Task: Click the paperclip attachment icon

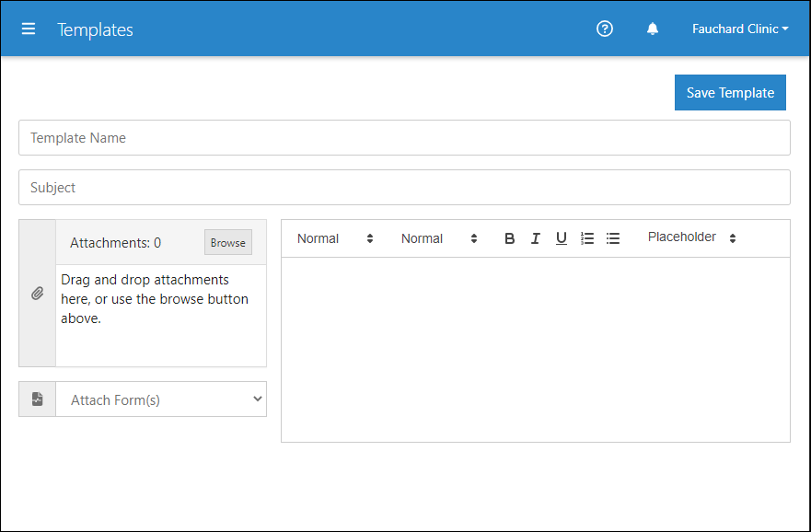Action: pyautogui.click(x=37, y=293)
